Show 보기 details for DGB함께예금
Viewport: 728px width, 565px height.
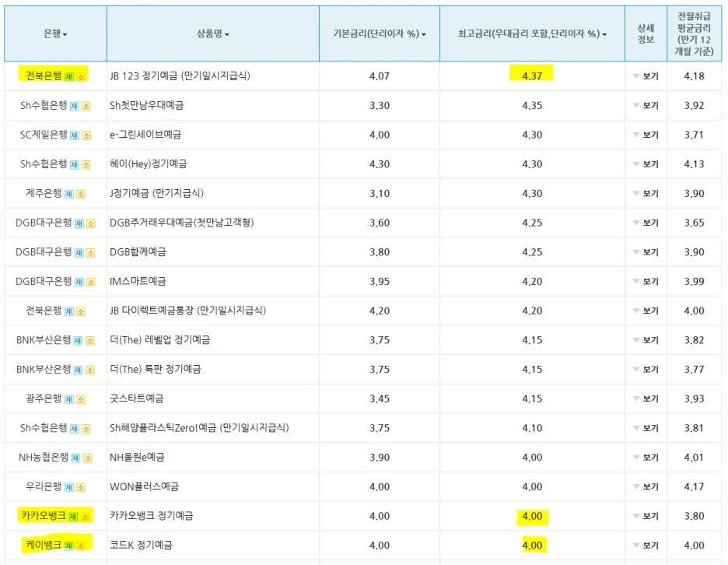[646, 252]
